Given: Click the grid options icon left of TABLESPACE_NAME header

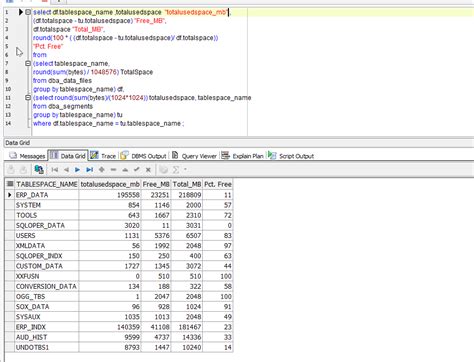Looking at the screenshot, I should [10, 184].
